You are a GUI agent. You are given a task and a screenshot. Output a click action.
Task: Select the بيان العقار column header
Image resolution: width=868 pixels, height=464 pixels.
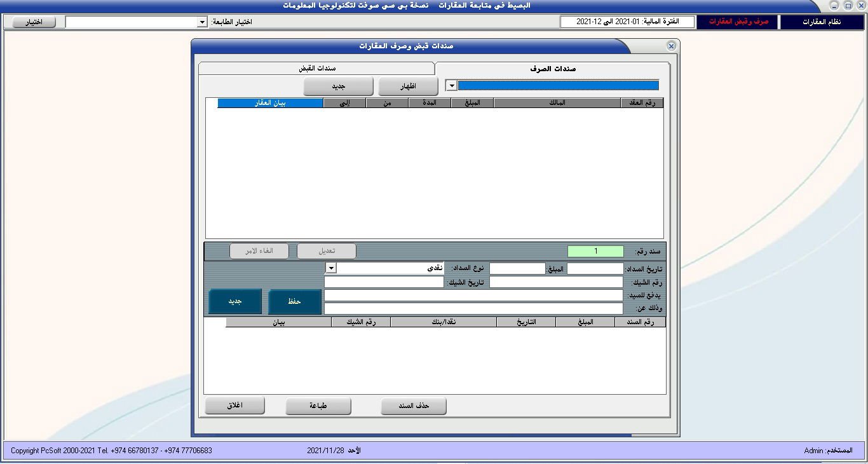click(x=270, y=102)
